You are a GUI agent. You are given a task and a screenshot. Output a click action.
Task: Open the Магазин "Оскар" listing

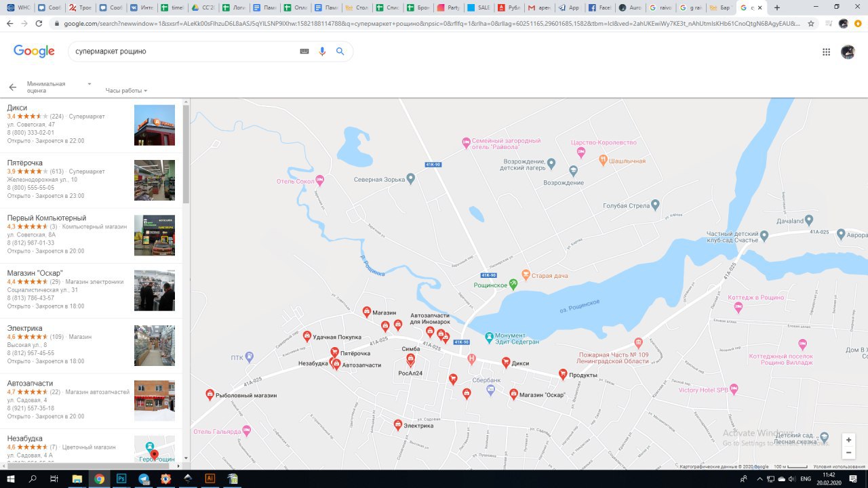coord(91,290)
